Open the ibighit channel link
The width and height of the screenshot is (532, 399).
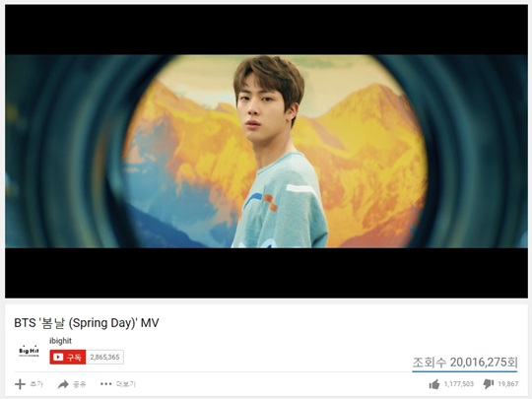pyautogui.click(x=60, y=341)
